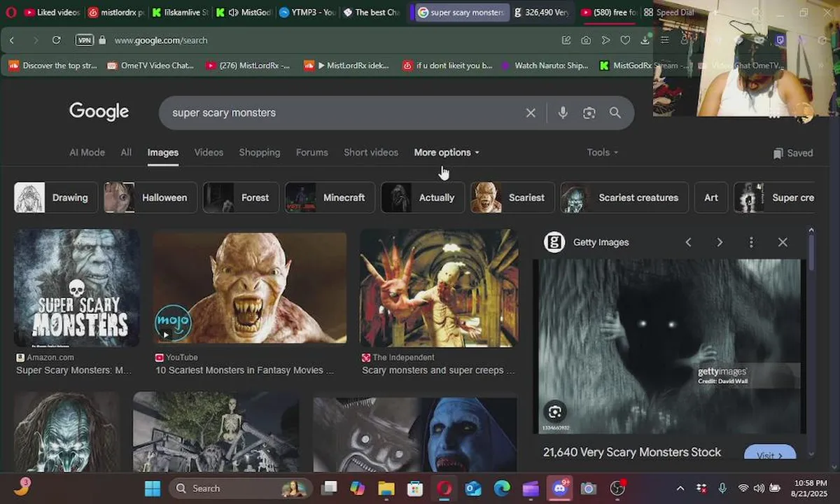Search by image with the Lens icon
Viewport: 840px width, 504px height.
(589, 113)
